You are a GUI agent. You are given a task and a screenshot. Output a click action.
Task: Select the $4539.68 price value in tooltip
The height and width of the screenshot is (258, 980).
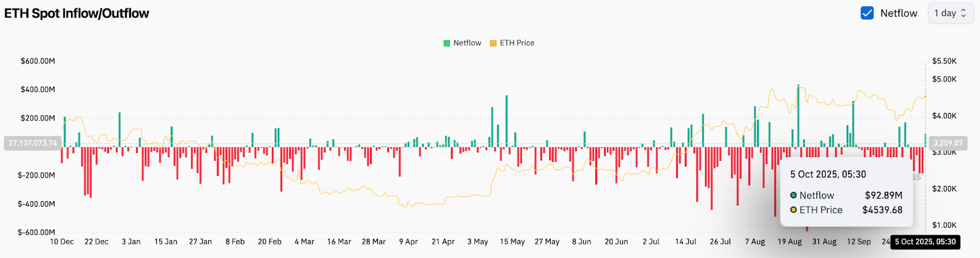coord(882,210)
